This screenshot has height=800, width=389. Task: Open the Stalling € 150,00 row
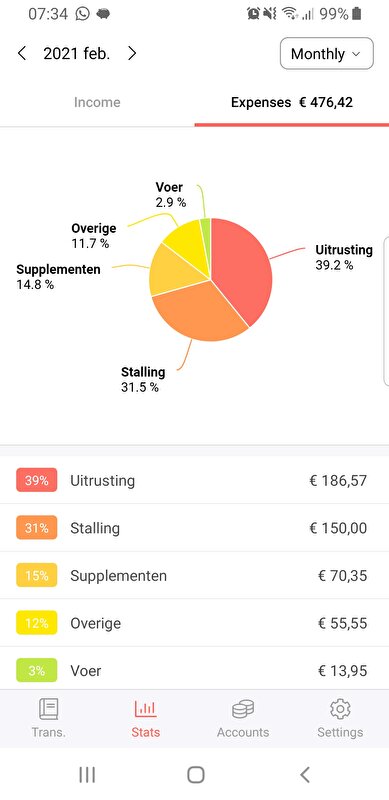[194, 528]
